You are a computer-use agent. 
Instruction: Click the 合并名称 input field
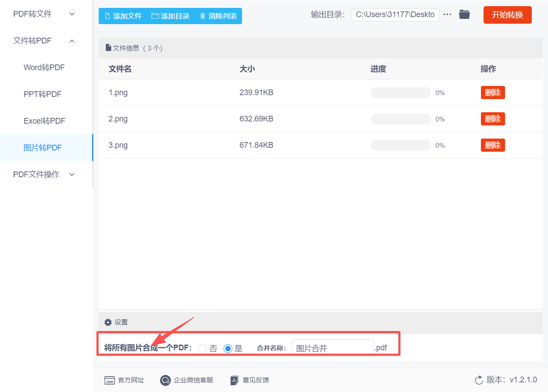click(333, 348)
